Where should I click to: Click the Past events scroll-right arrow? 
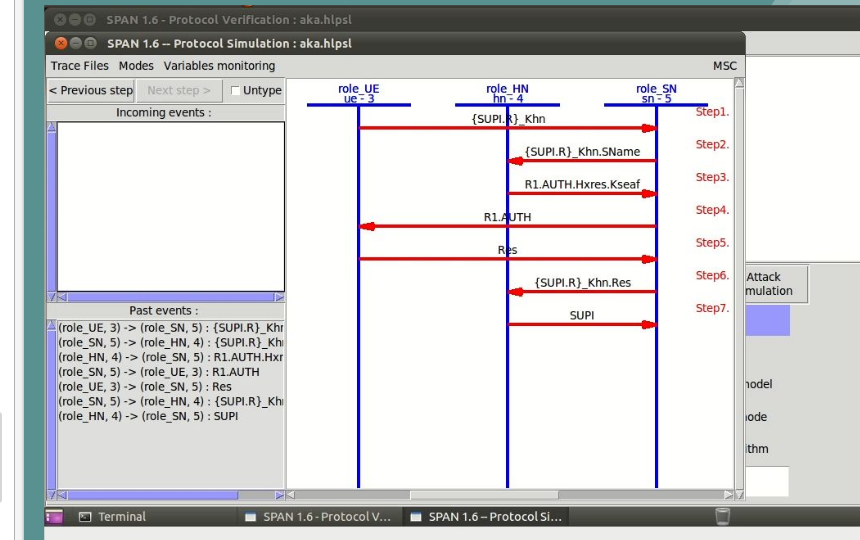point(279,495)
